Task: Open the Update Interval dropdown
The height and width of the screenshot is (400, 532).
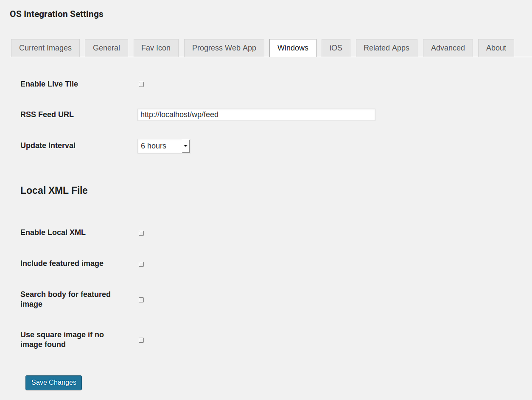Action: (164, 146)
